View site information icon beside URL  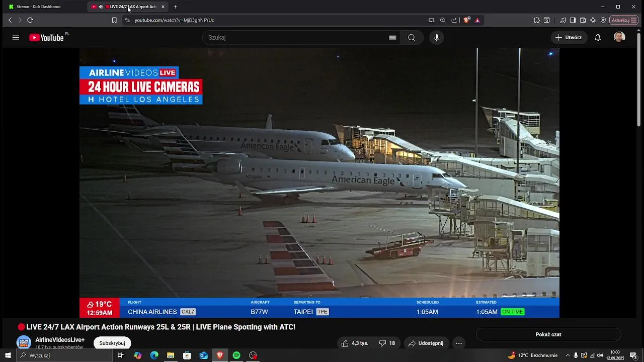(x=127, y=20)
